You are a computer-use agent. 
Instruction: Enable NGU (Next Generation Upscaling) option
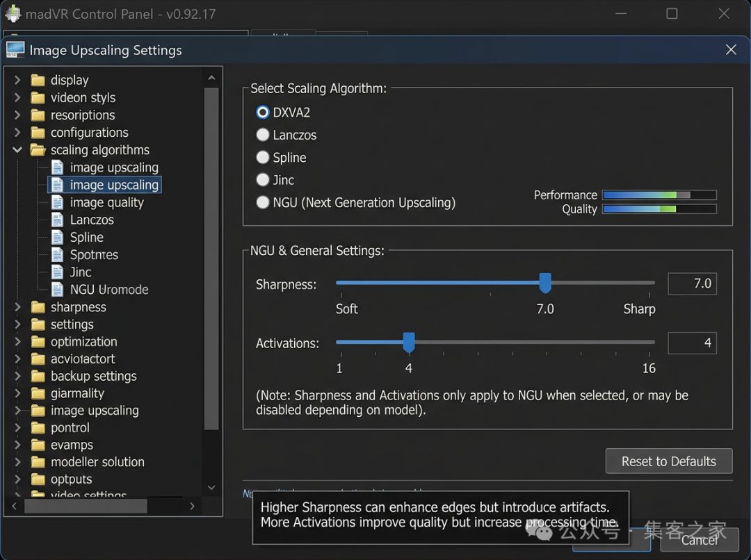click(x=263, y=202)
